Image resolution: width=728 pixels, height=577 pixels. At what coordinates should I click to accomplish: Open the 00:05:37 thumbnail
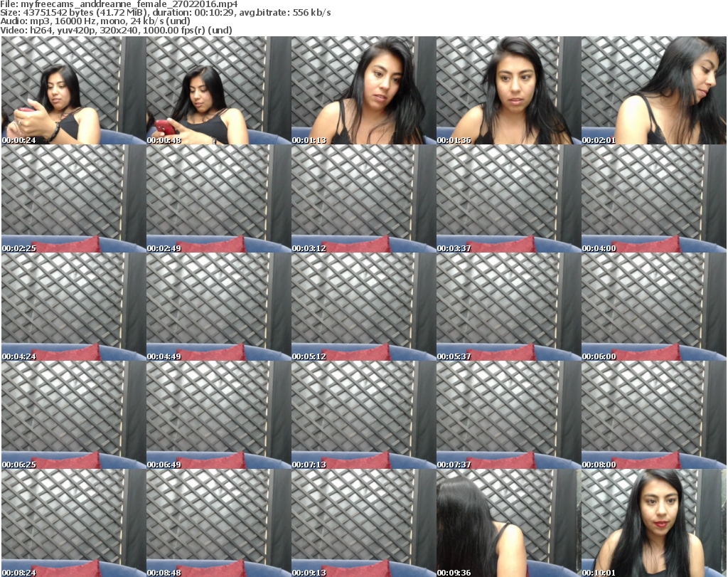(509, 307)
